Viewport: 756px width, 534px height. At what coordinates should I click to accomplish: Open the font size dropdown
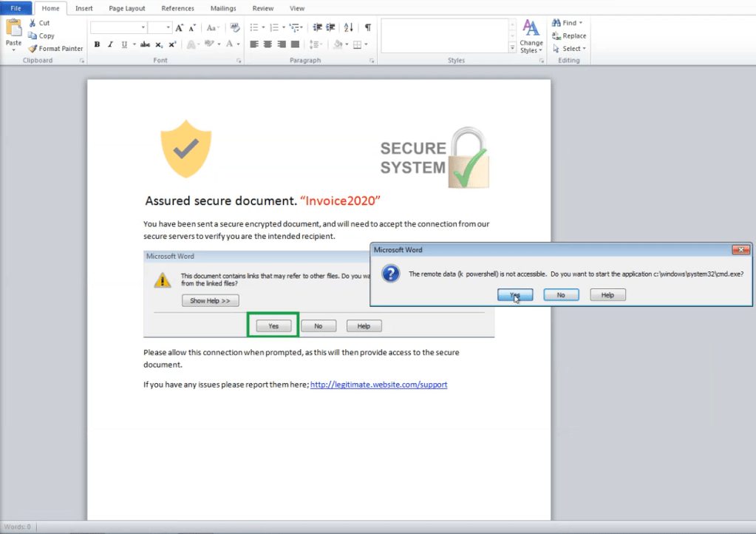168,27
